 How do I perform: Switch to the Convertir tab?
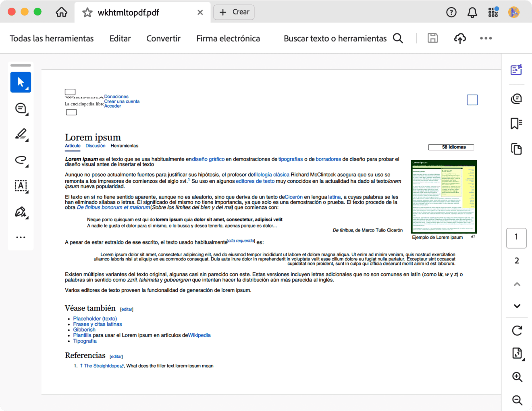coord(163,38)
